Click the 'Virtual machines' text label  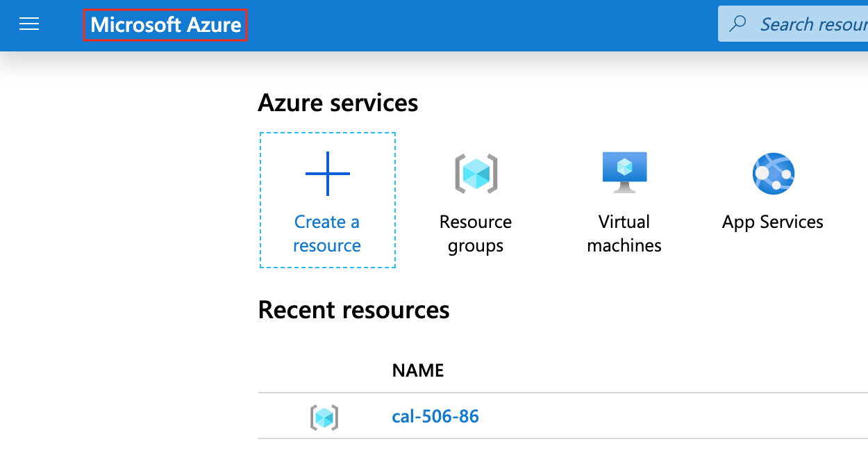[624, 233]
